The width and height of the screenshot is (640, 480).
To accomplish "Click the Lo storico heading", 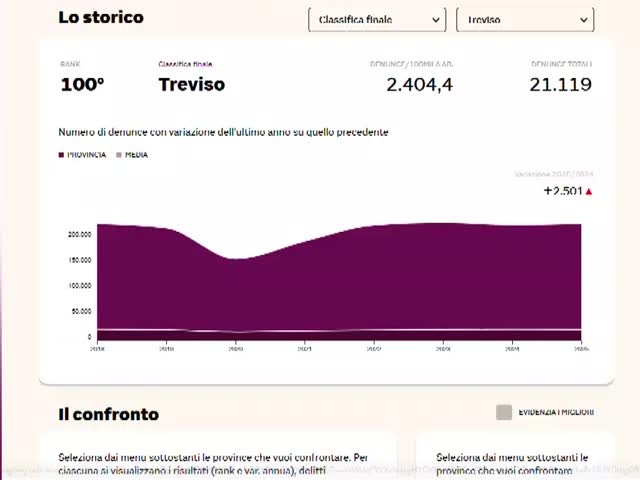I will pyautogui.click(x=101, y=18).
